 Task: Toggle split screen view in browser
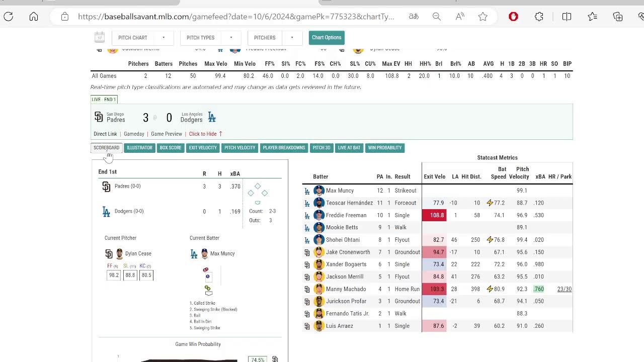point(567,17)
